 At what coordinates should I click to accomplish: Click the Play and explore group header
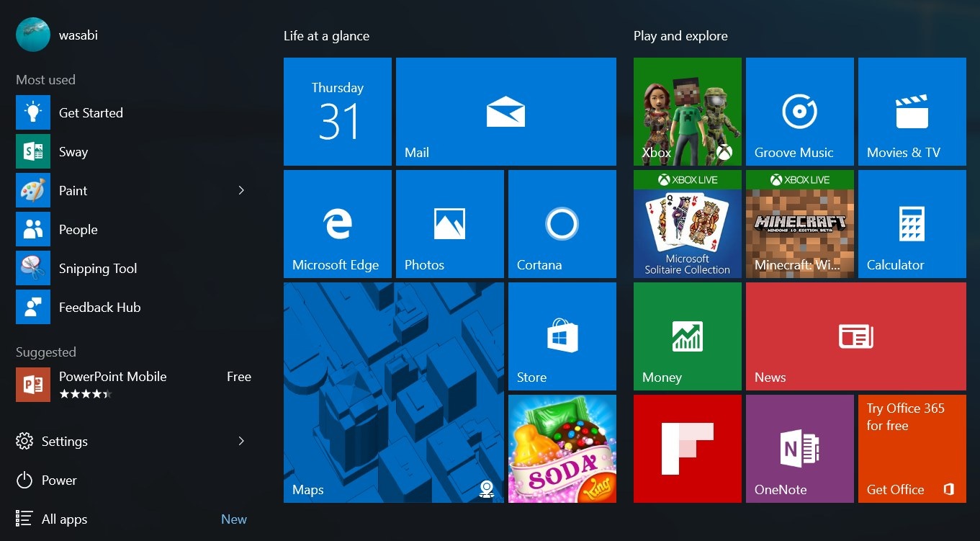point(680,36)
